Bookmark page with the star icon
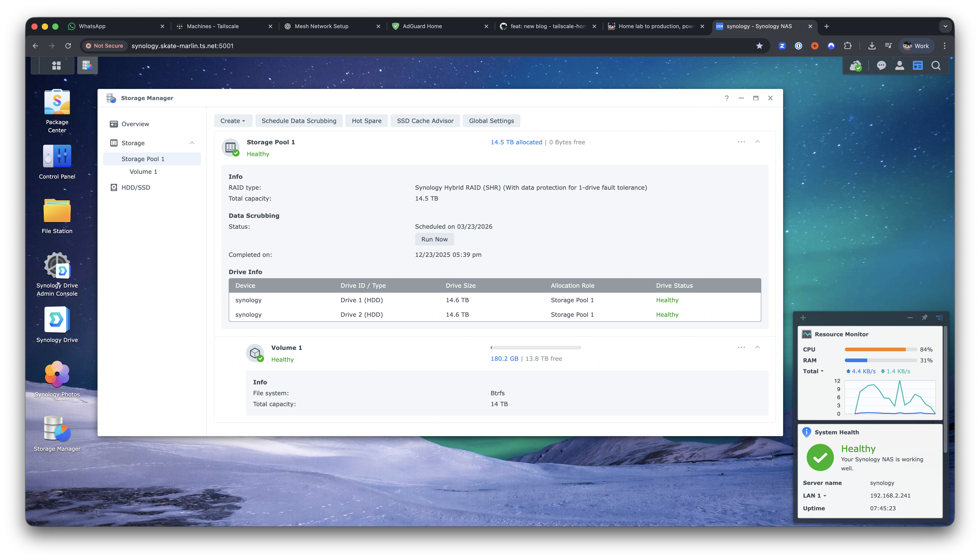Screen dimensions: 980x560 pos(759,46)
